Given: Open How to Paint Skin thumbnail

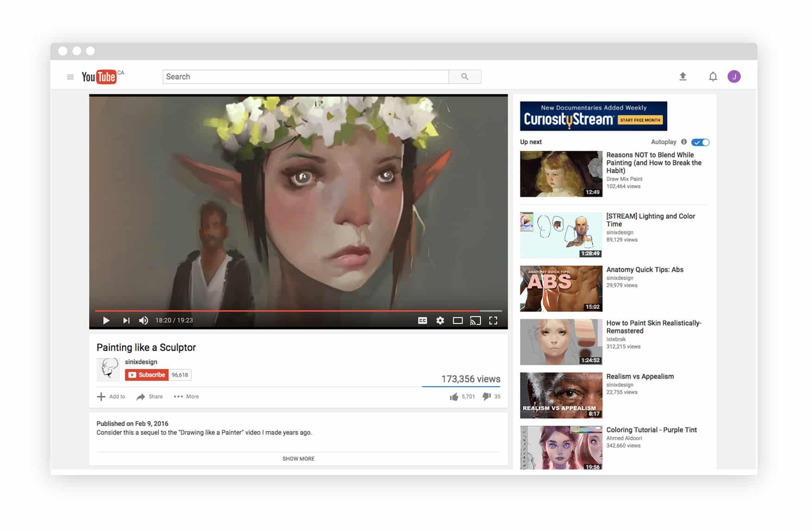Looking at the screenshot, I should coord(561,342).
